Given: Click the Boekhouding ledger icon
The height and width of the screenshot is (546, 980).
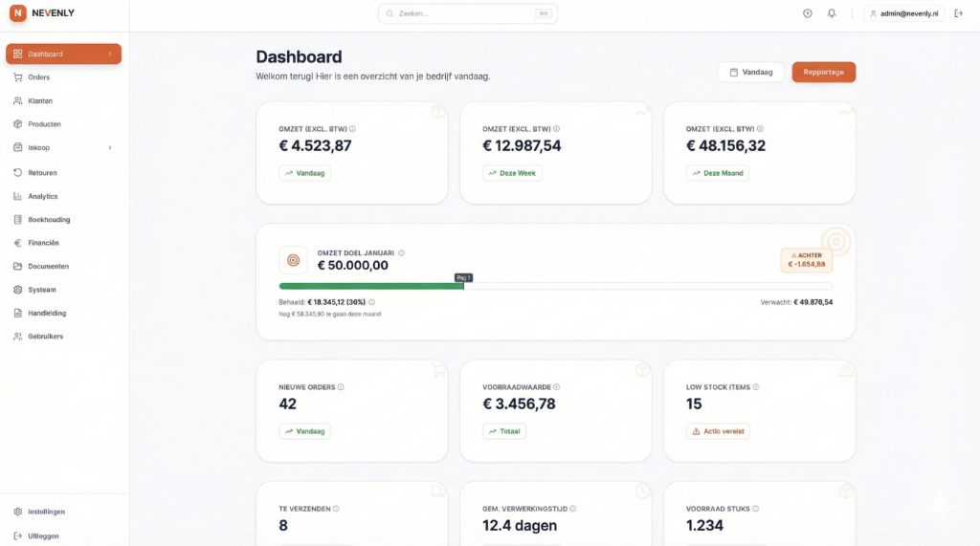Looking at the screenshot, I should (x=17, y=219).
